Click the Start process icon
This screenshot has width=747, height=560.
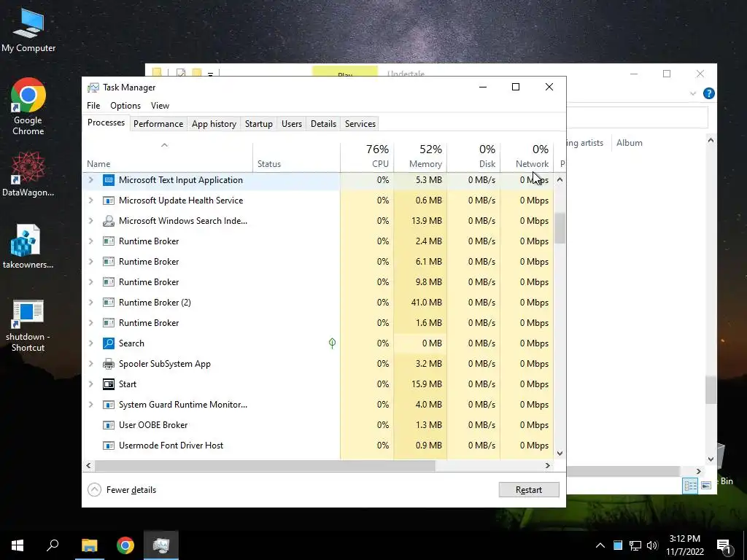tap(109, 384)
